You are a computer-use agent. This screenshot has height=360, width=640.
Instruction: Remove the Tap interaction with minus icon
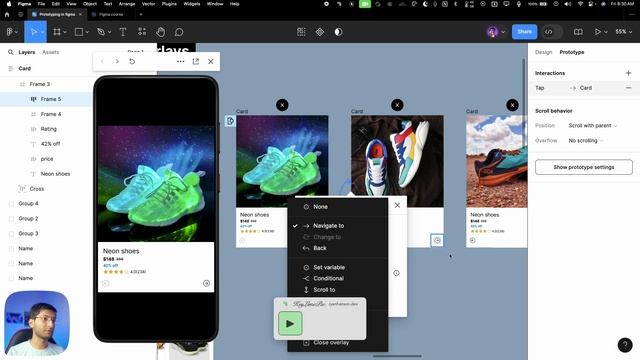[x=628, y=88]
